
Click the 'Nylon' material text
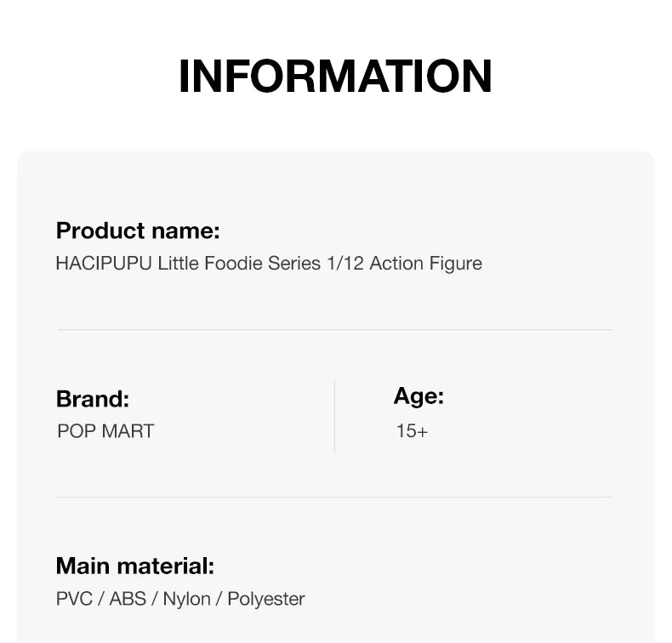(x=186, y=599)
